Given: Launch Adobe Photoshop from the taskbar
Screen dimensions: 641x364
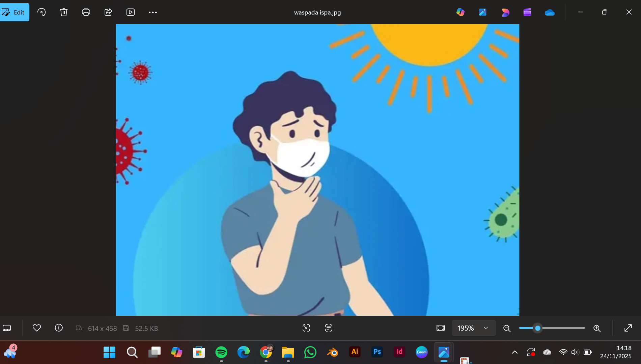Looking at the screenshot, I should [x=377, y=352].
